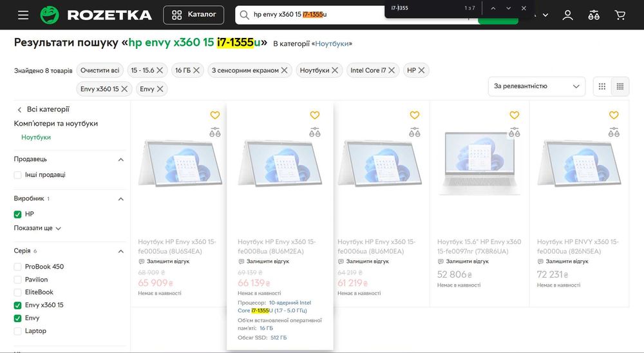Remove the Envy filter chip

(x=160, y=89)
